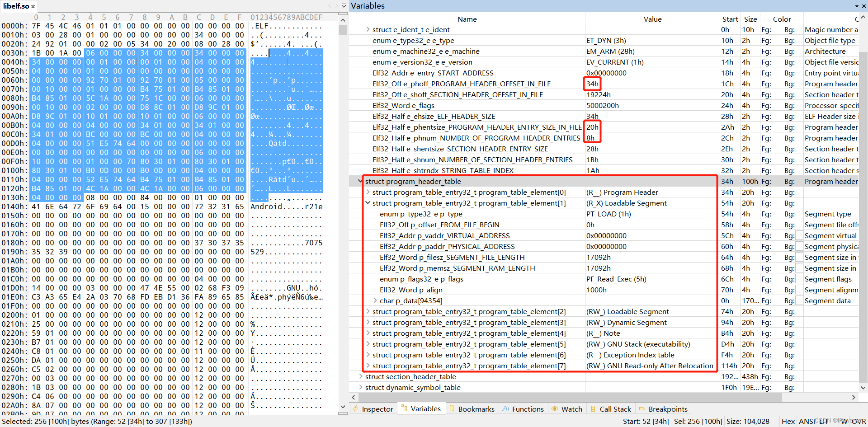The height and width of the screenshot is (427, 868).
Task: Expand struct dynamic_symbol_table
Action: click(360, 387)
